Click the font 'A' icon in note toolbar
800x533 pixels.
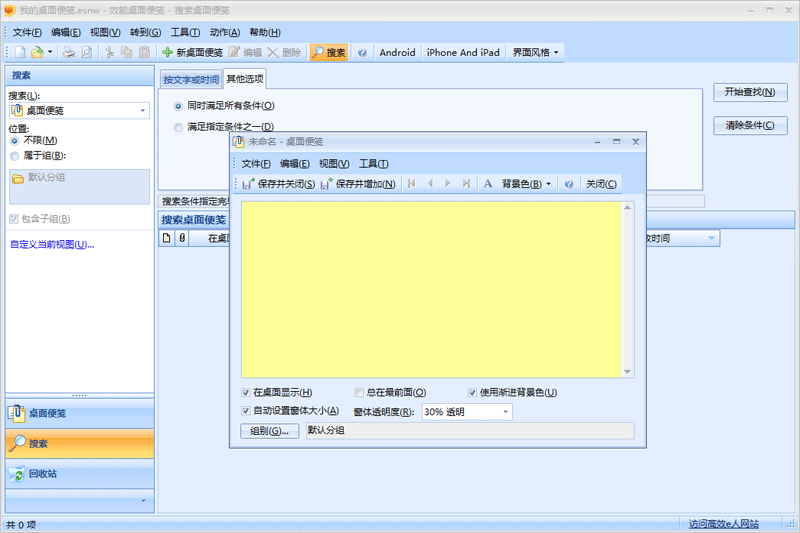point(488,184)
